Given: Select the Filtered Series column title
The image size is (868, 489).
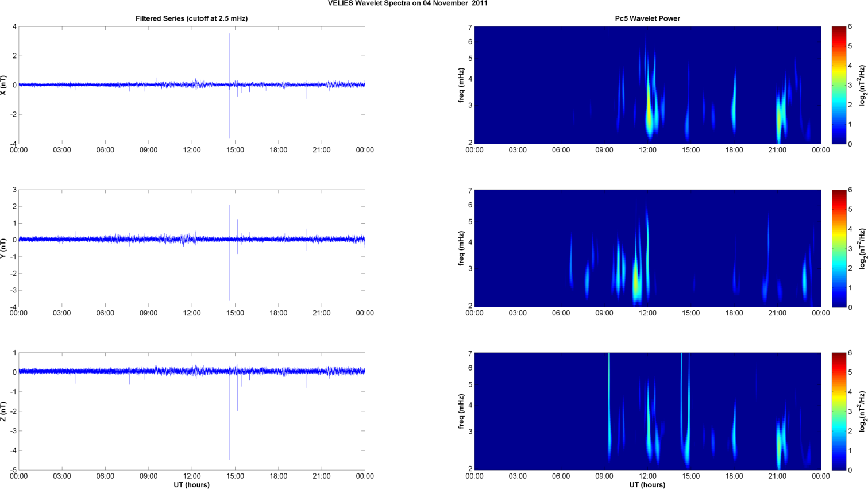Looking at the screenshot, I should click(191, 18).
